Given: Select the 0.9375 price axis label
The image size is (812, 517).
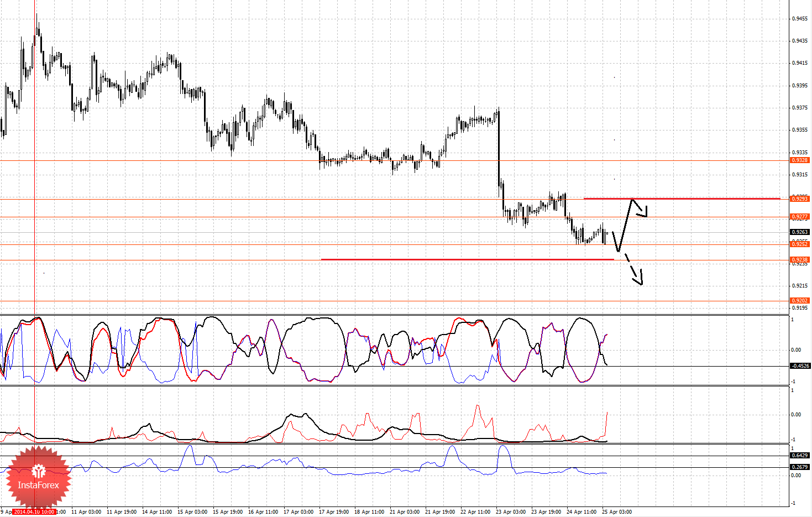Looking at the screenshot, I should tap(800, 107).
